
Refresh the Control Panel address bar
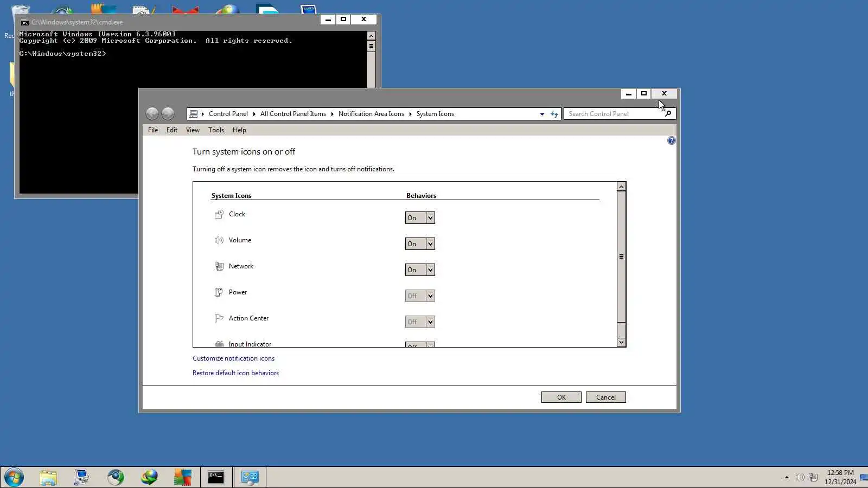tap(554, 114)
